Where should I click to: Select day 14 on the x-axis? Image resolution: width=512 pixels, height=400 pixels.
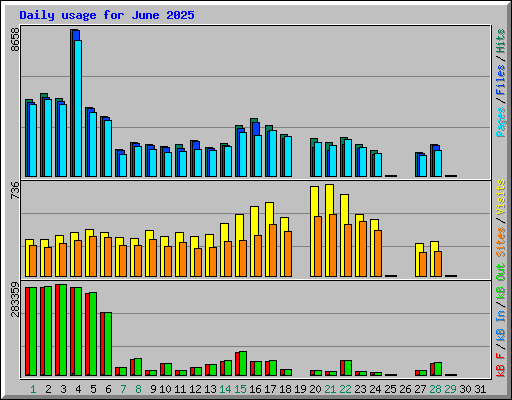[x=225, y=389]
